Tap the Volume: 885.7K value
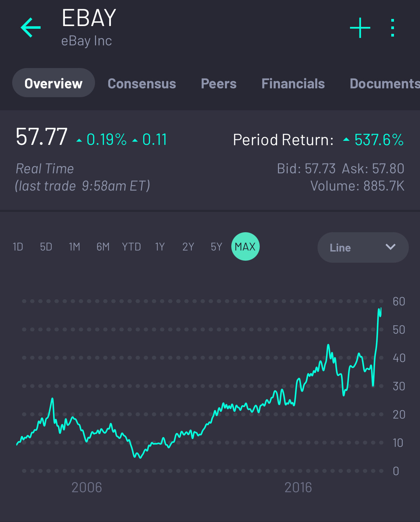This screenshot has width=420, height=522. [357, 186]
